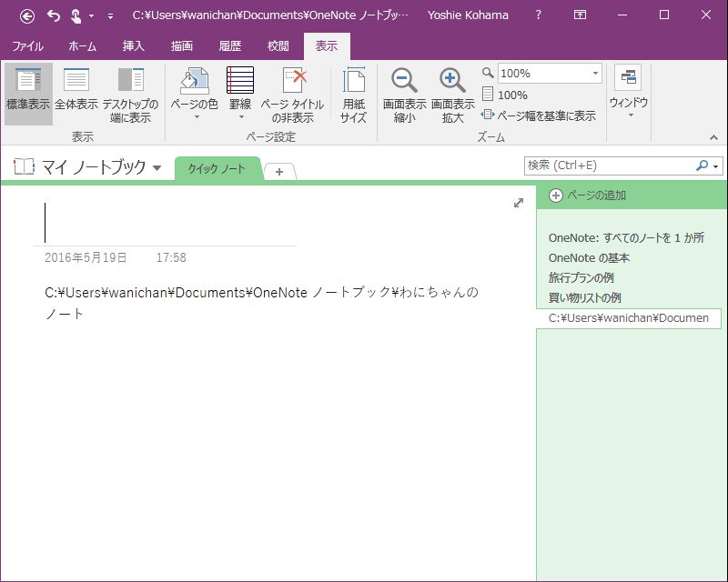Click the 罫線 rule lines icon
The image size is (728, 582).
click(x=240, y=80)
